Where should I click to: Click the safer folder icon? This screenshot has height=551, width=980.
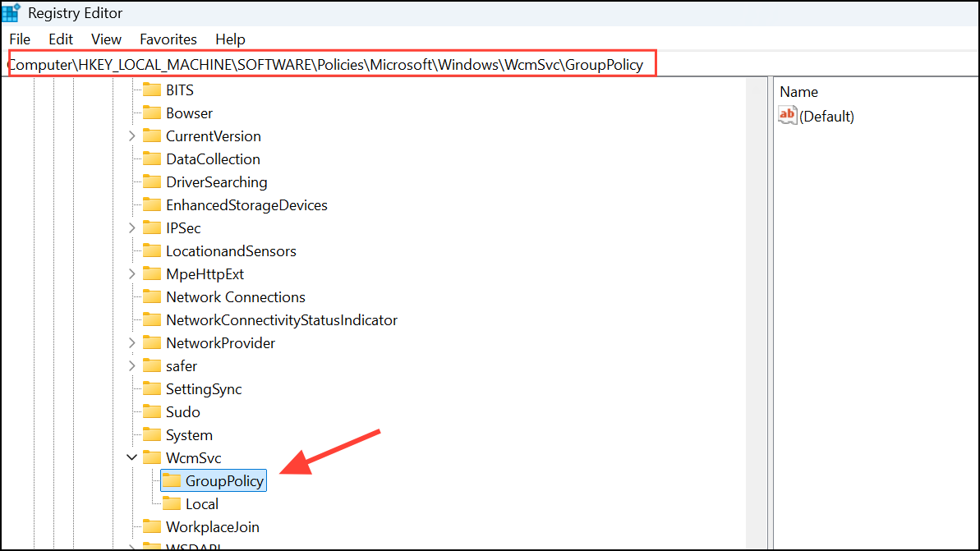pos(152,366)
